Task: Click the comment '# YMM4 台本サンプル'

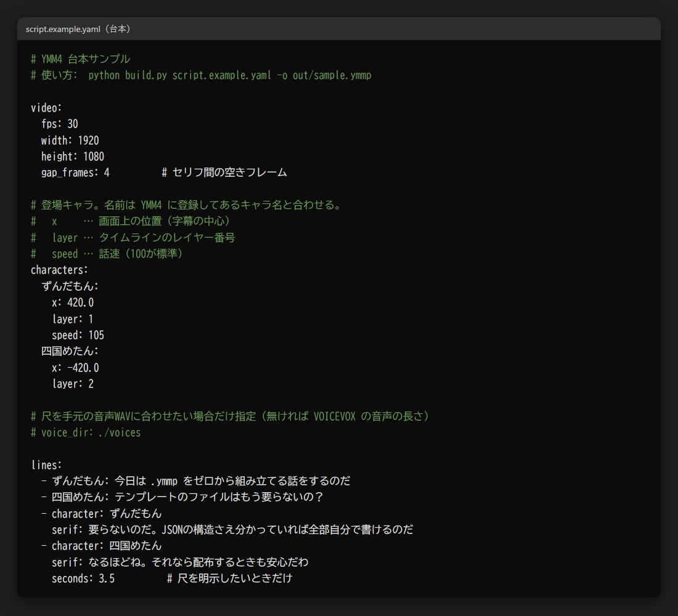Action: coord(80,59)
